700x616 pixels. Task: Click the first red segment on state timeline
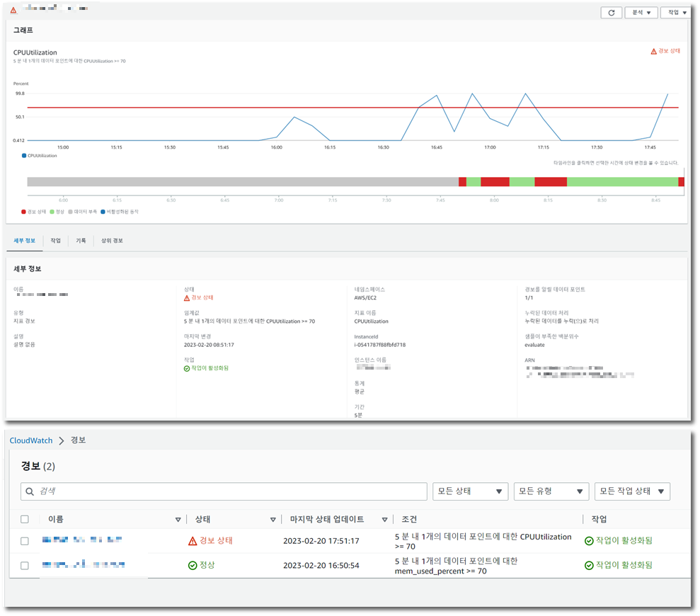tap(462, 182)
